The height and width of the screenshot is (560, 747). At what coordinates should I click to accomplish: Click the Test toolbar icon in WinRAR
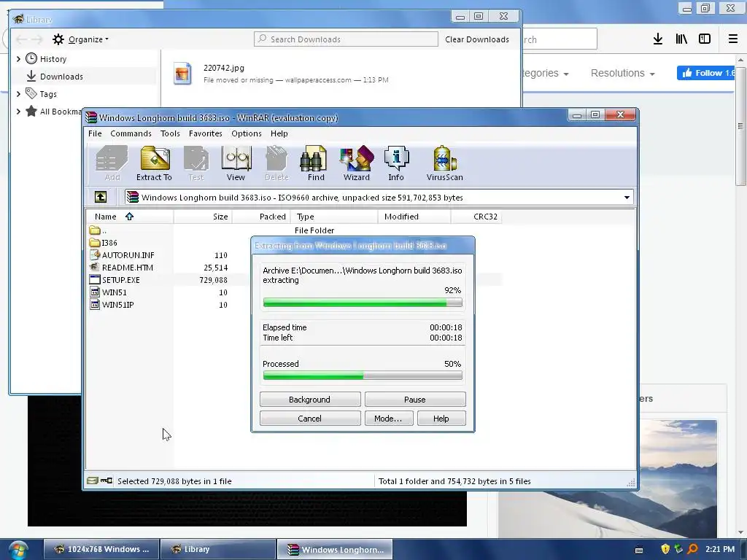(x=196, y=163)
